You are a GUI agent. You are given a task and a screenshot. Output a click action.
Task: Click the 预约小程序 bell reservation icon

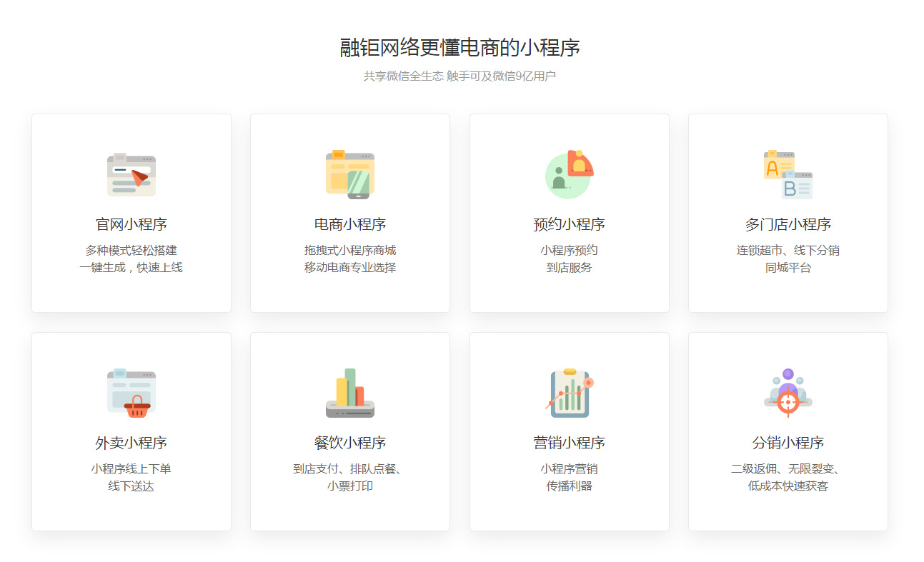[x=569, y=175]
